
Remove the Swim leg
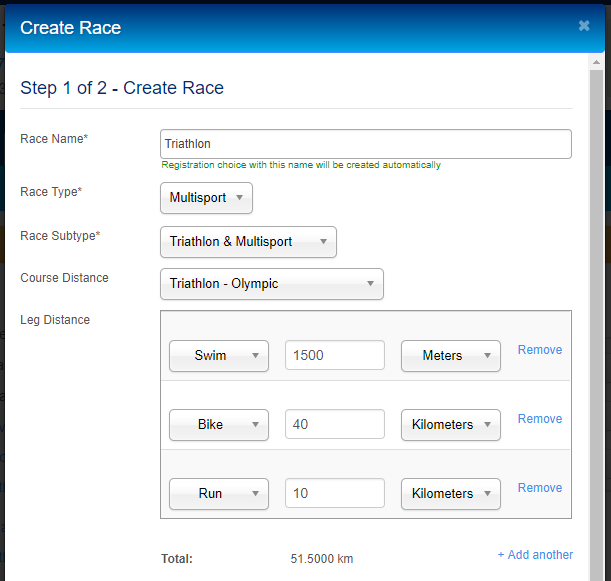(x=540, y=350)
